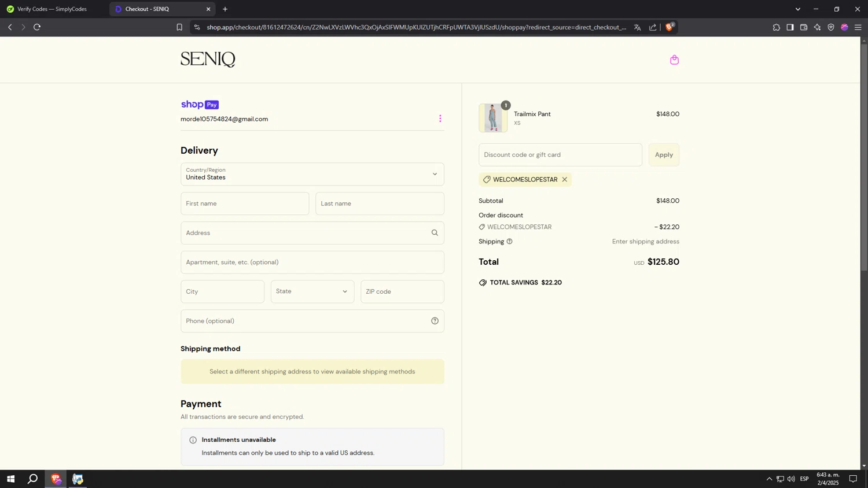
Task: View site information in address bar
Action: [x=197, y=27]
